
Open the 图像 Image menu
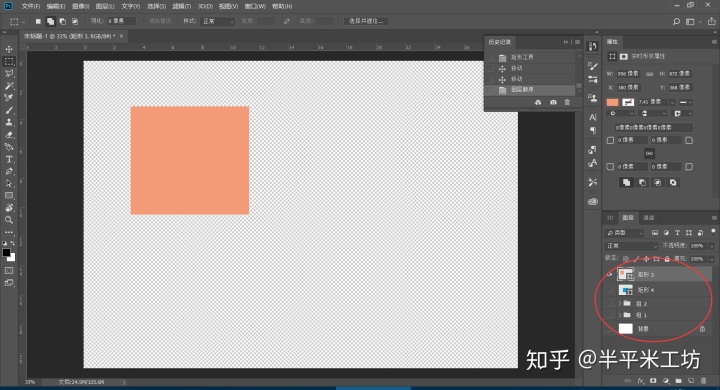pyautogui.click(x=80, y=6)
